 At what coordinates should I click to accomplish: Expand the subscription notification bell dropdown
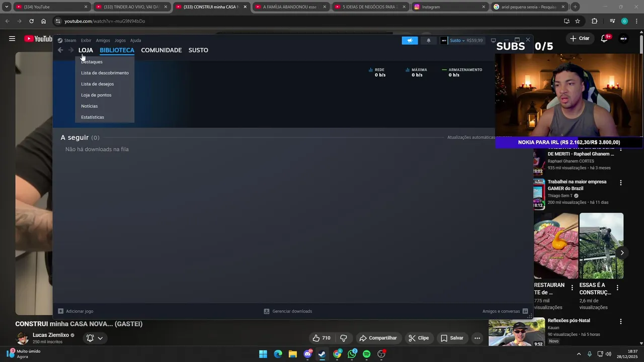(x=95, y=338)
